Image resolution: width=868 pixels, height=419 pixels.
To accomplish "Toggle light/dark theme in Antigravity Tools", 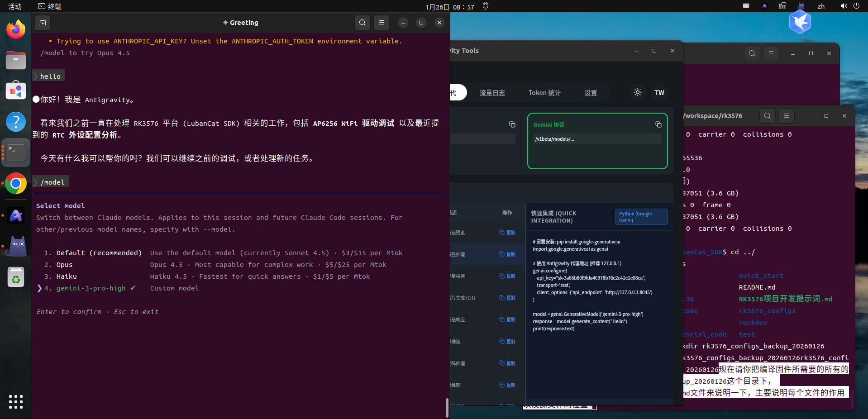I will (x=638, y=92).
